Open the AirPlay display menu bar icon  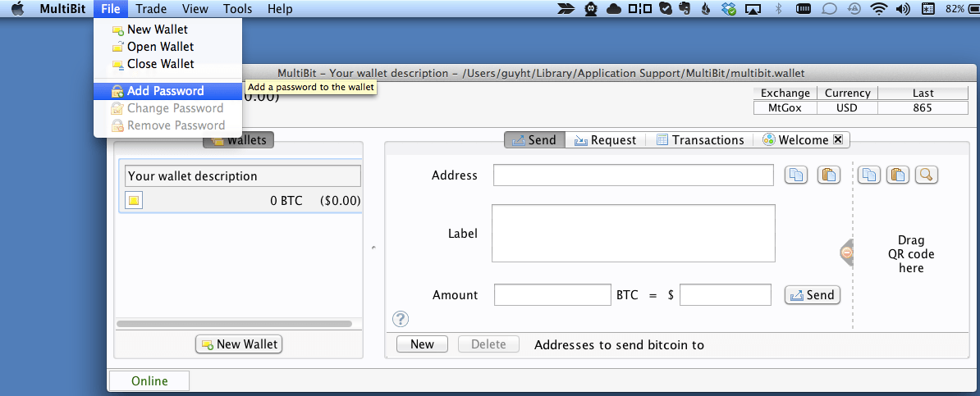(753, 9)
